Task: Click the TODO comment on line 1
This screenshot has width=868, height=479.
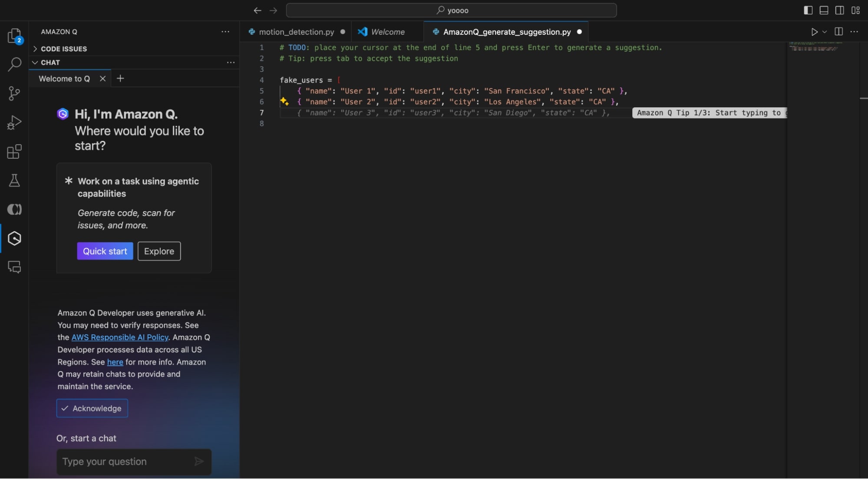Action: point(471,47)
